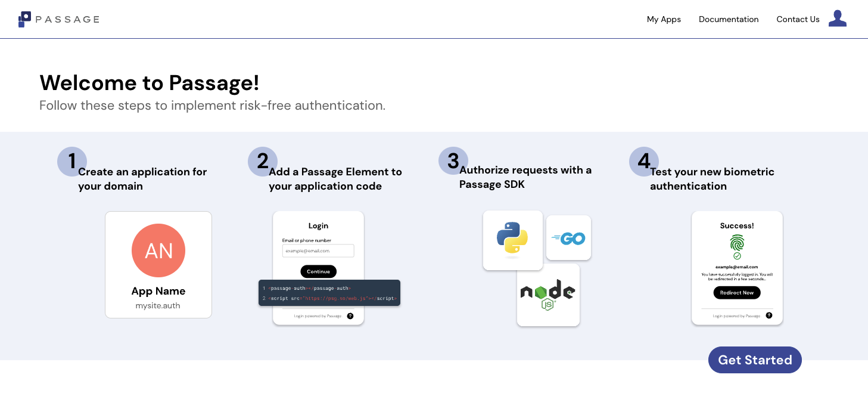
Task: Click the Node.js logo card
Action: tap(548, 295)
